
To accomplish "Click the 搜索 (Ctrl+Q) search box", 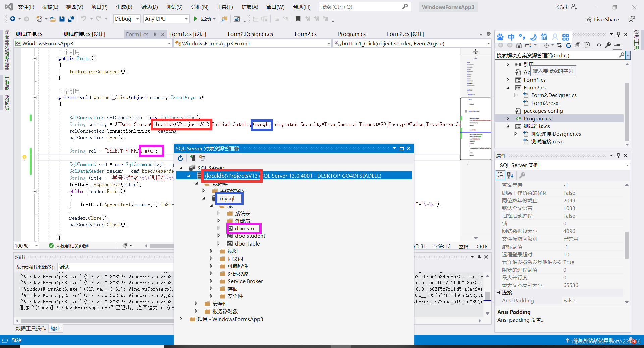I will tap(364, 7).
